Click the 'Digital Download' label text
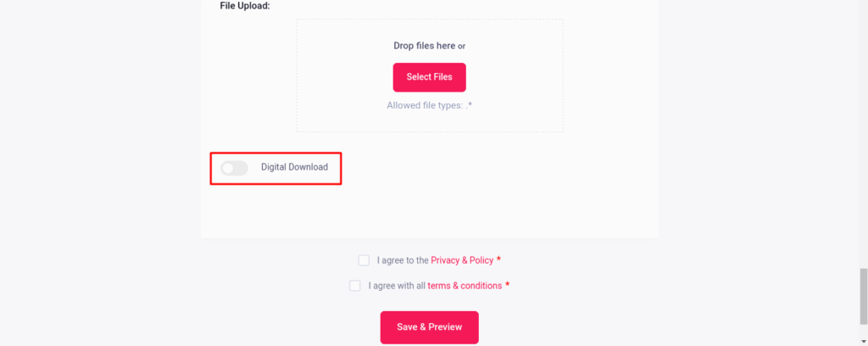Viewport: 868px width, 346px height. tap(294, 167)
